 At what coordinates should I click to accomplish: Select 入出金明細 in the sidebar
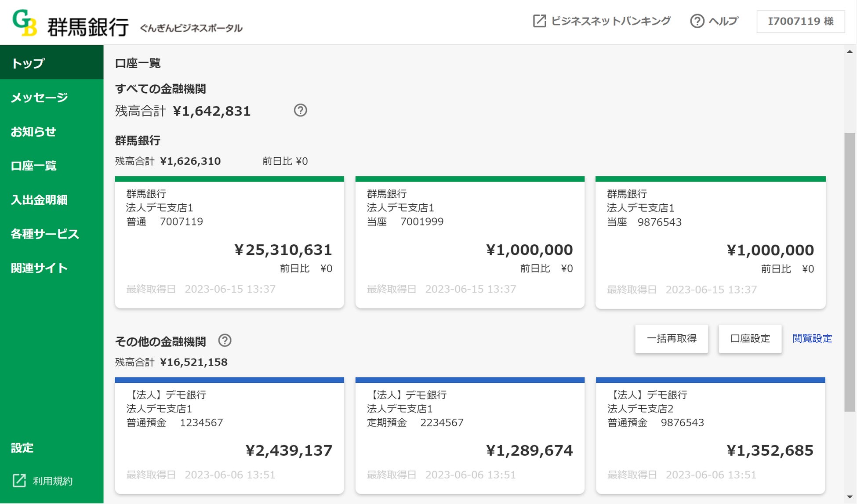(39, 200)
